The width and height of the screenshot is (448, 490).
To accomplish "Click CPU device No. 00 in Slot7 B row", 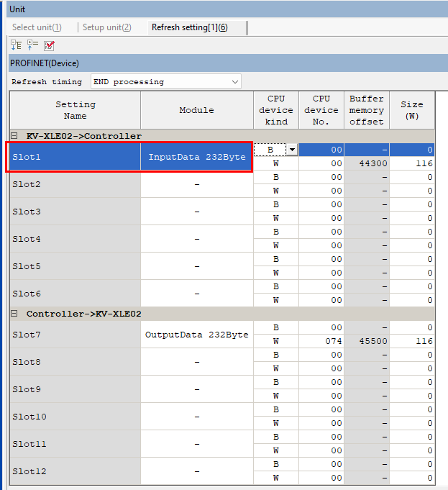I will click(321, 327).
